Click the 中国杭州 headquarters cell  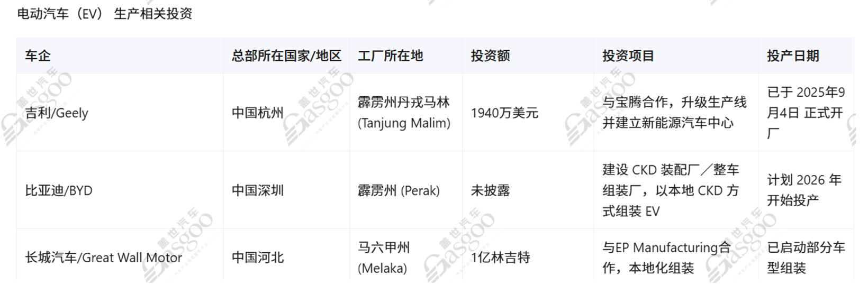[x=258, y=113]
